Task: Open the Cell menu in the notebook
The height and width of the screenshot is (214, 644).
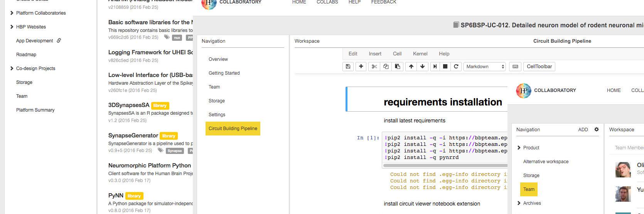Action: (397, 54)
